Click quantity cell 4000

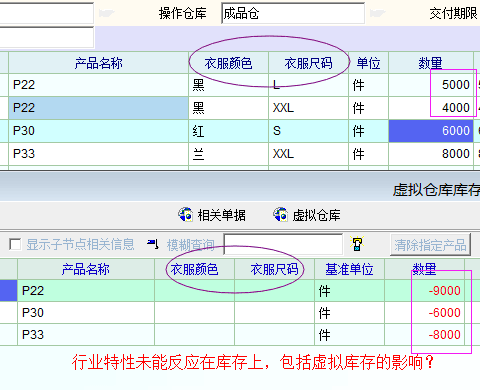(431, 108)
